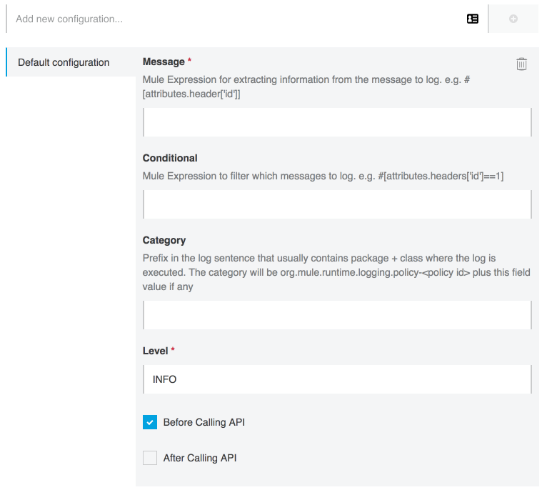Click the Category description about log prefix
The image size is (548, 491).
click(x=336, y=272)
